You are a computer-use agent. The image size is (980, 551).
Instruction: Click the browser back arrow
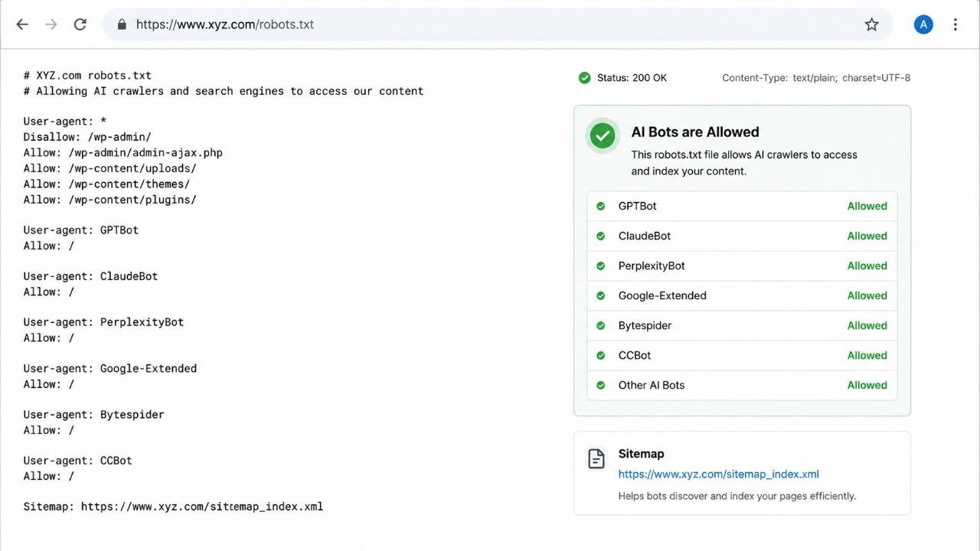(x=22, y=24)
